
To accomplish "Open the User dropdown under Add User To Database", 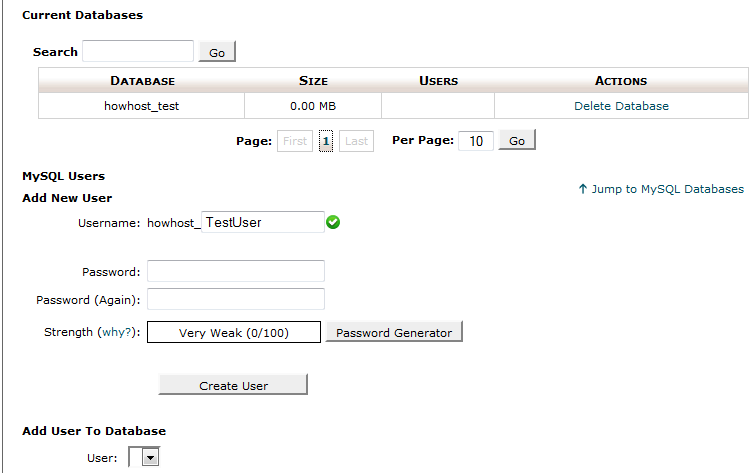I will [144, 457].
